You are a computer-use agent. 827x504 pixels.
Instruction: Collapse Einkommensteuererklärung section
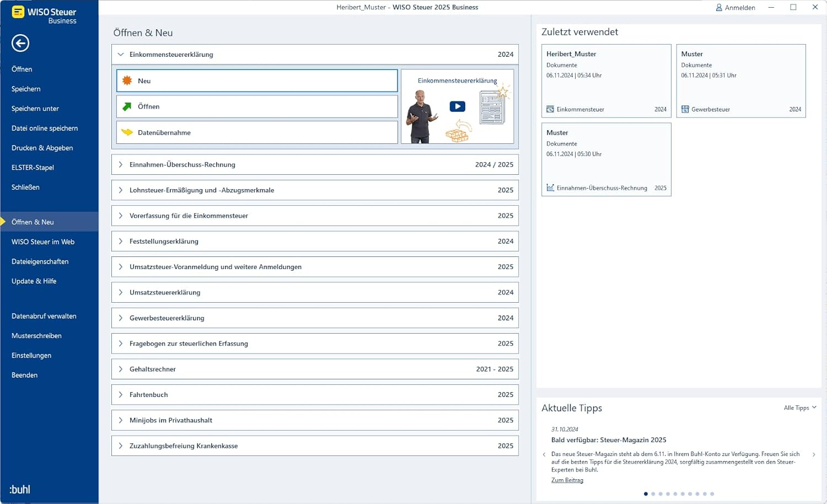[121, 55]
